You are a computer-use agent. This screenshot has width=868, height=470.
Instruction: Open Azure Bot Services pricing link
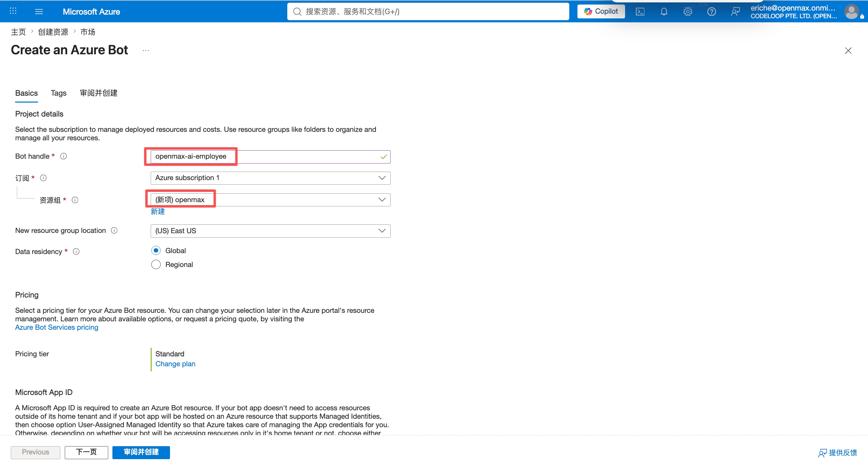coord(57,327)
